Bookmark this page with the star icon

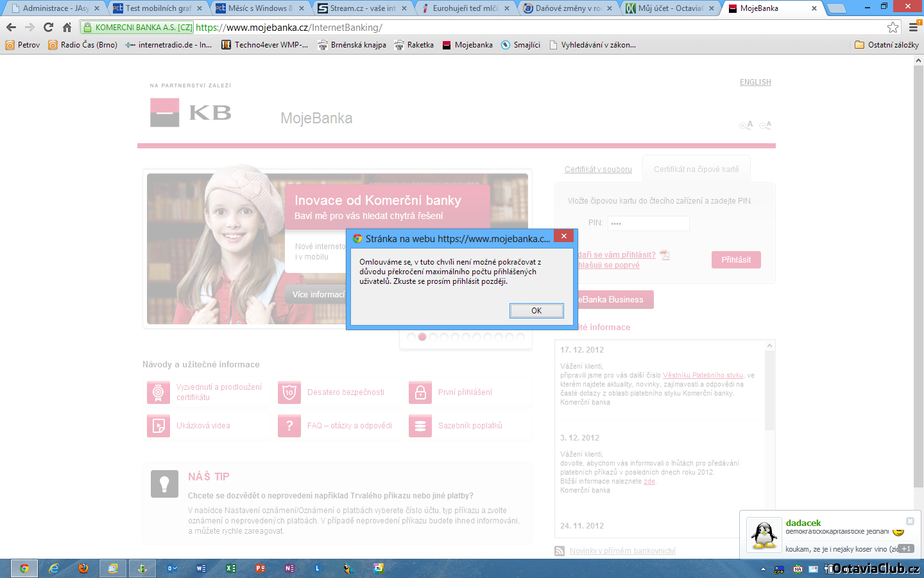(x=893, y=27)
